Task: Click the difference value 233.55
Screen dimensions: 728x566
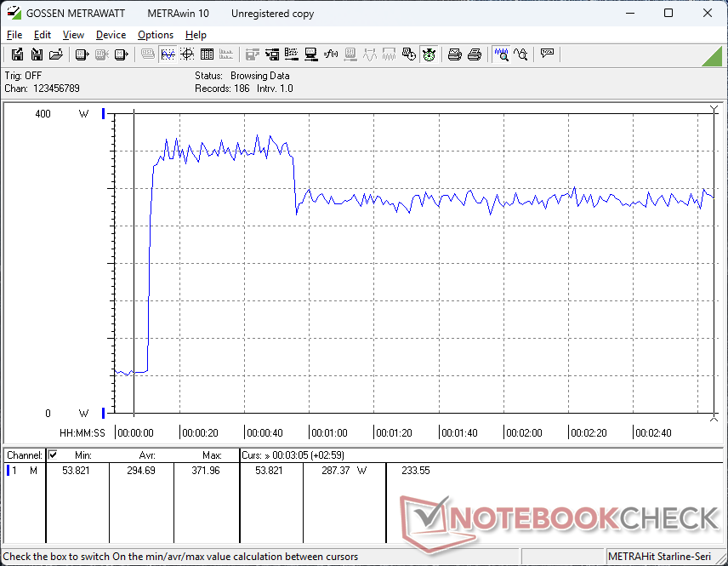Action: coord(416,471)
